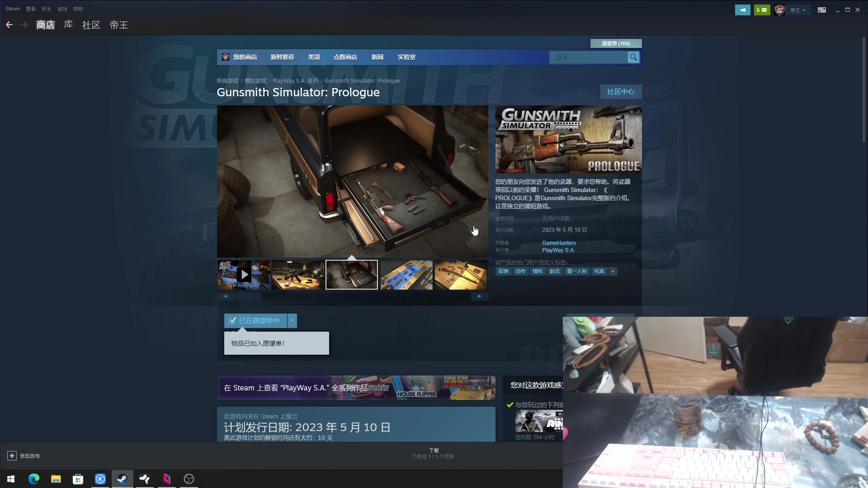Open the 您的商店 store menu
Image resolution: width=868 pixels, height=488 pixels.
[245, 57]
